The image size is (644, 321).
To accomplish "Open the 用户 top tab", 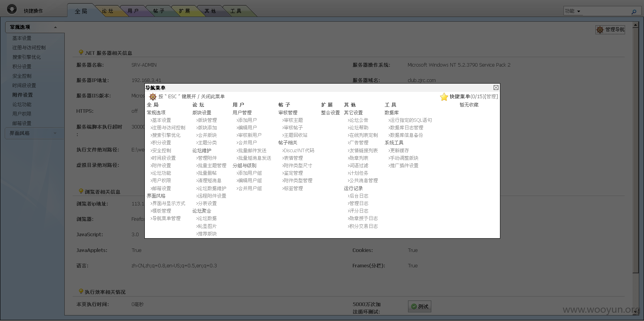I will click(133, 11).
